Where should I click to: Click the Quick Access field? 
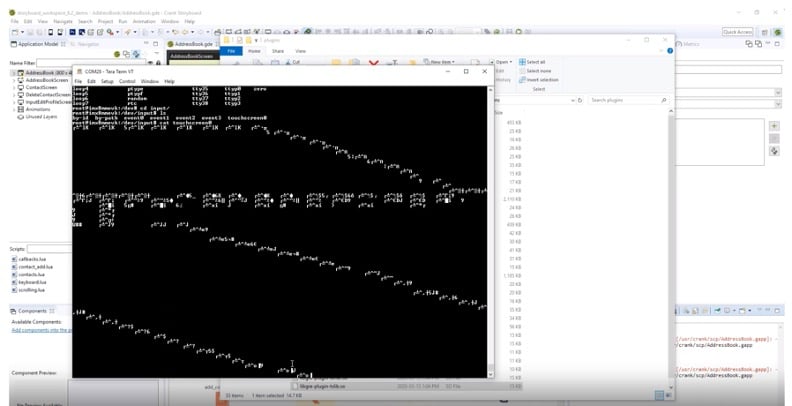(x=737, y=32)
